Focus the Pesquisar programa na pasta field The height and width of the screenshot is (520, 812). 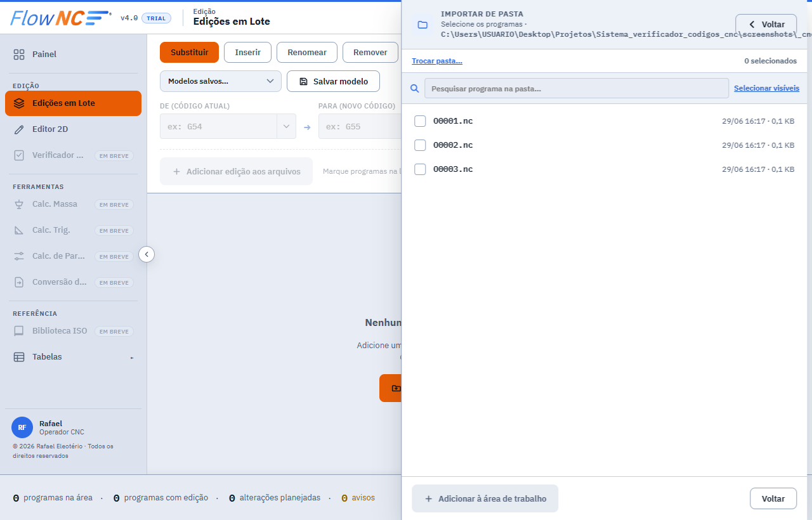click(577, 88)
